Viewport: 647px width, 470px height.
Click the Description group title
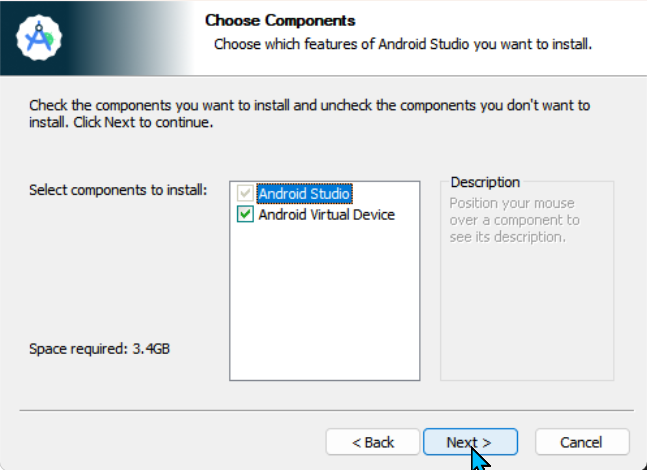pyautogui.click(x=485, y=182)
